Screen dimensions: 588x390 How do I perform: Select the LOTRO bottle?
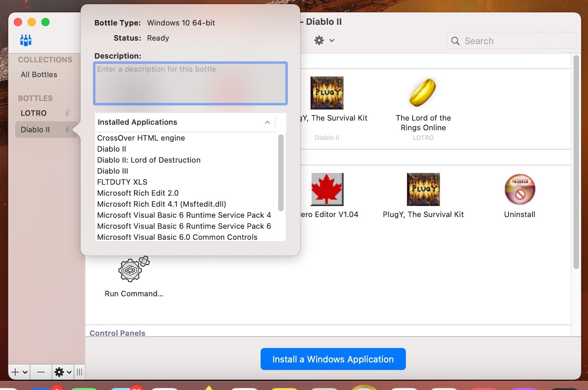(33, 113)
